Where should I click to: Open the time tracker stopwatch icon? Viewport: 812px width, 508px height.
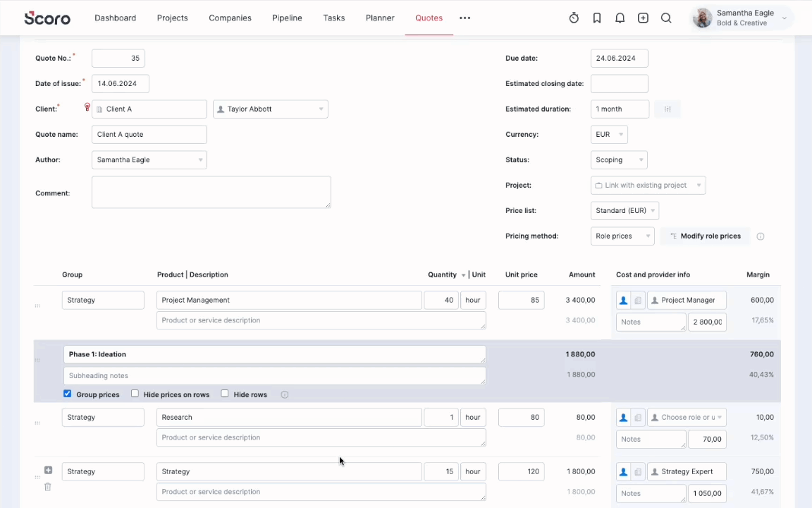[574, 18]
